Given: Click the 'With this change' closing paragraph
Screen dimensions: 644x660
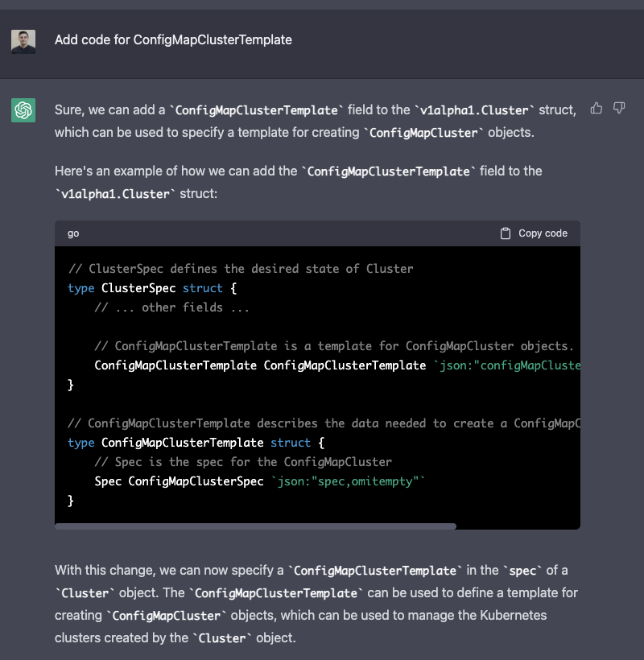Looking at the screenshot, I should (316, 604).
